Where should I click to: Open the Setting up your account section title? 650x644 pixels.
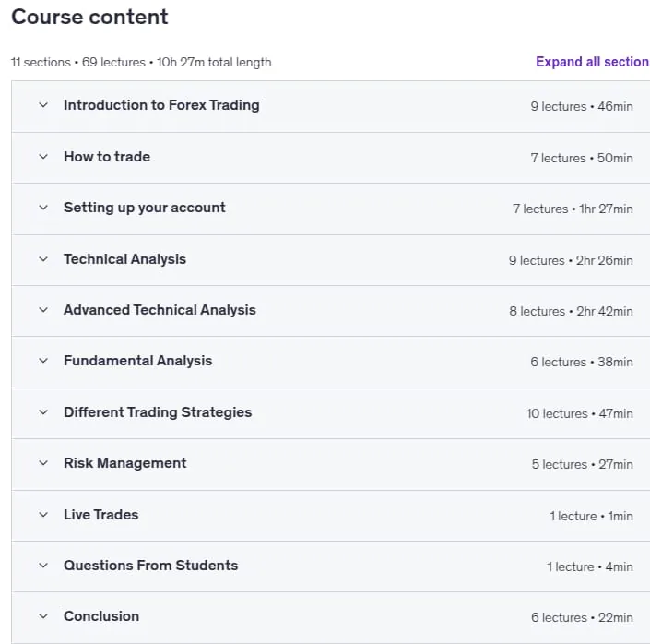click(144, 208)
